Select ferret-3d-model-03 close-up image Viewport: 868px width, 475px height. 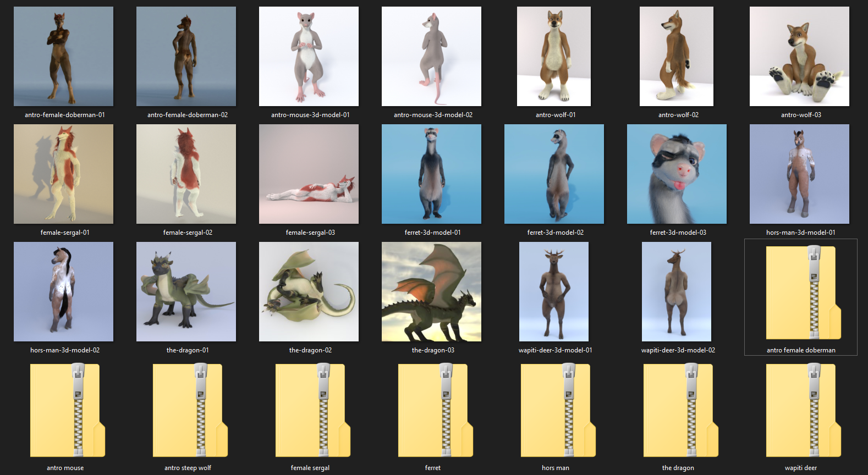[x=677, y=174]
